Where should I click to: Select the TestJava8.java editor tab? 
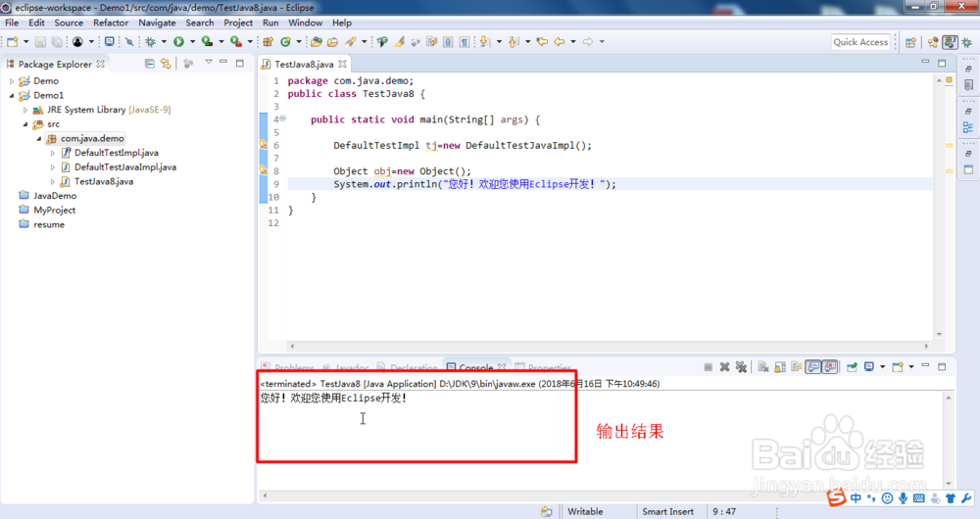click(304, 64)
